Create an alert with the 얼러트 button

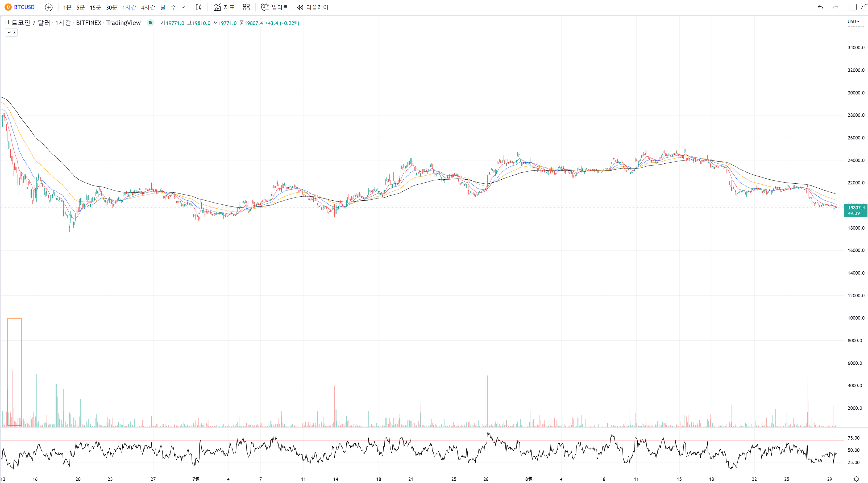click(274, 7)
